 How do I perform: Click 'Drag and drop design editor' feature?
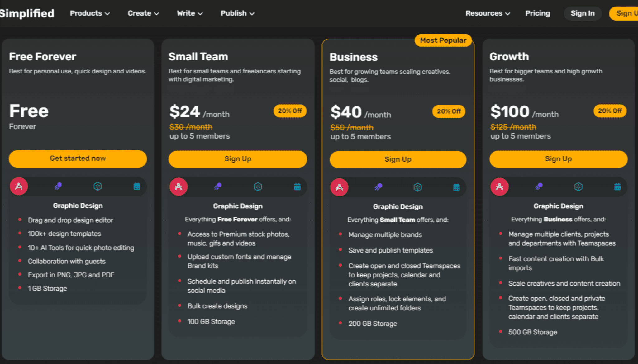click(70, 220)
